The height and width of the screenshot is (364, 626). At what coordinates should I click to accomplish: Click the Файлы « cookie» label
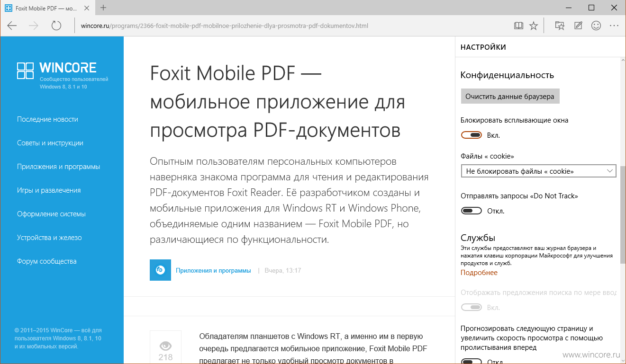coord(487,156)
